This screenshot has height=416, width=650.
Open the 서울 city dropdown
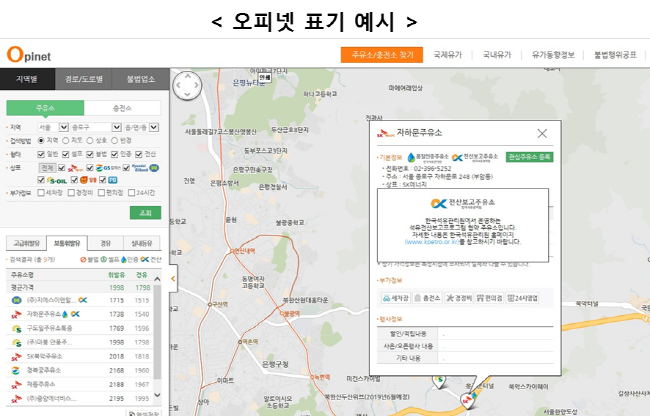tap(53, 127)
